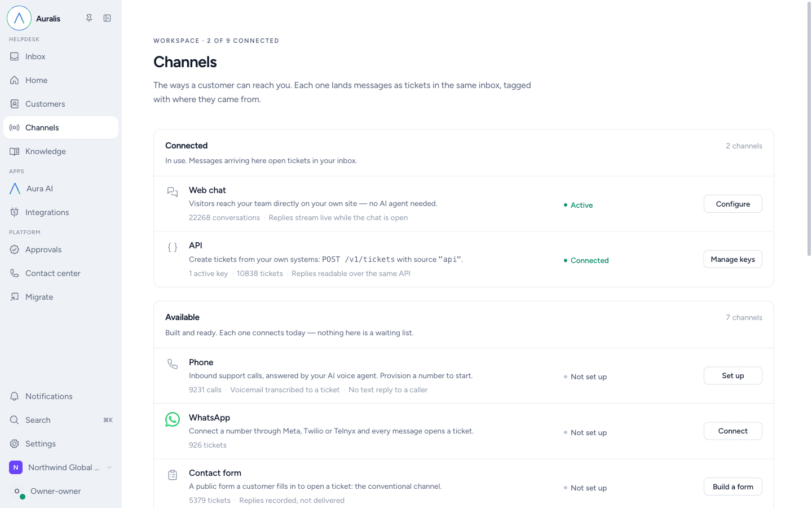Select the Channels sidebar item
This screenshot has width=812, height=508.
click(61, 128)
